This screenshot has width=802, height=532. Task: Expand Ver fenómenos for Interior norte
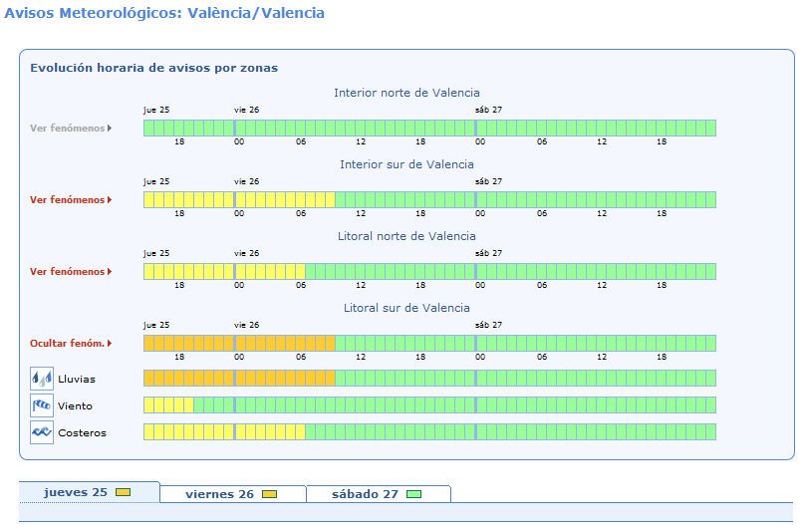point(71,128)
